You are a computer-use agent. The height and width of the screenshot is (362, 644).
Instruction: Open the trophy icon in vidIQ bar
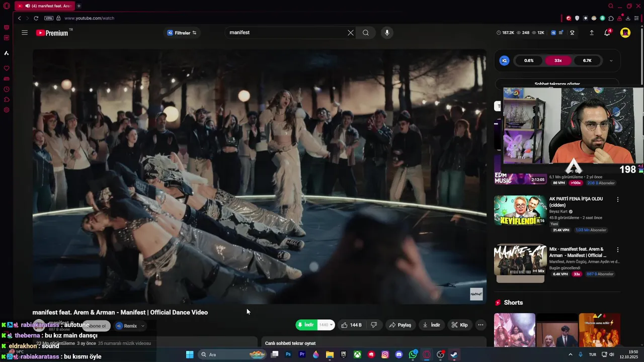572,33
